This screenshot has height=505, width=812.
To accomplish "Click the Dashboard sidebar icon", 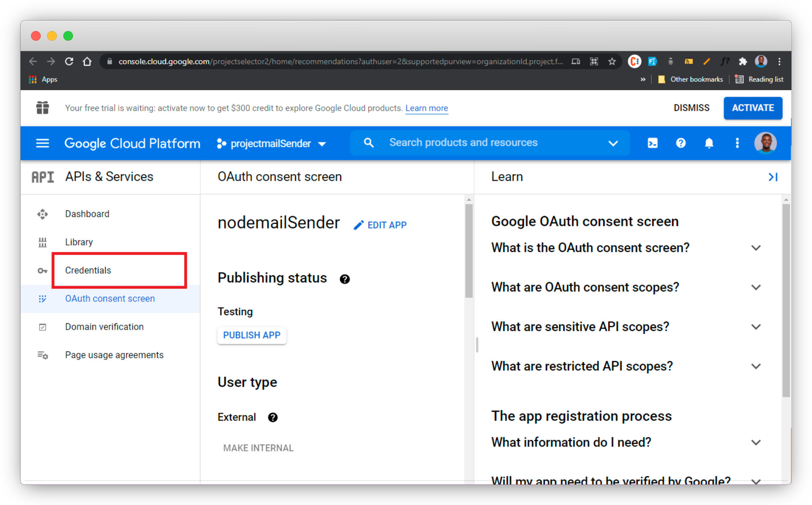I will click(x=42, y=214).
